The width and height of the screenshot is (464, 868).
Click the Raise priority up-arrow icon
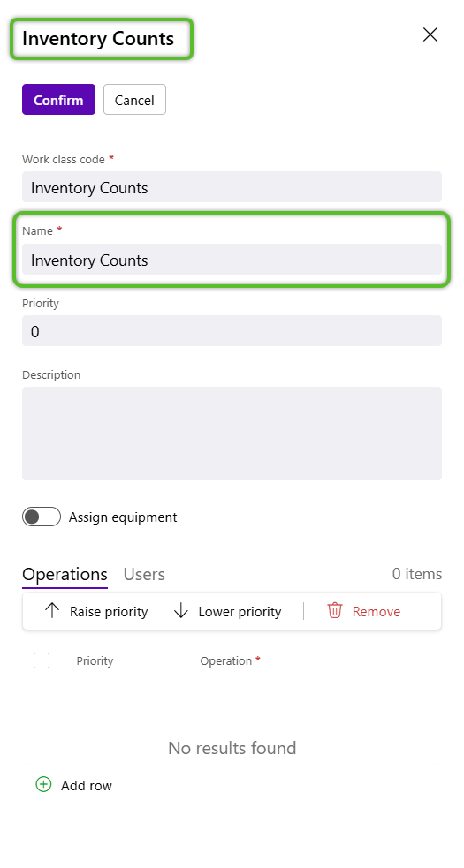tap(52, 611)
